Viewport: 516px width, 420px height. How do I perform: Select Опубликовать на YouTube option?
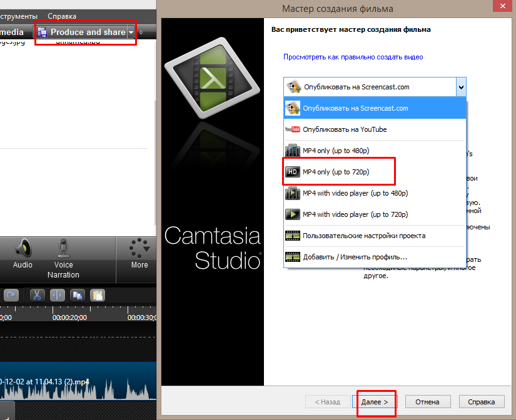[375, 129]
